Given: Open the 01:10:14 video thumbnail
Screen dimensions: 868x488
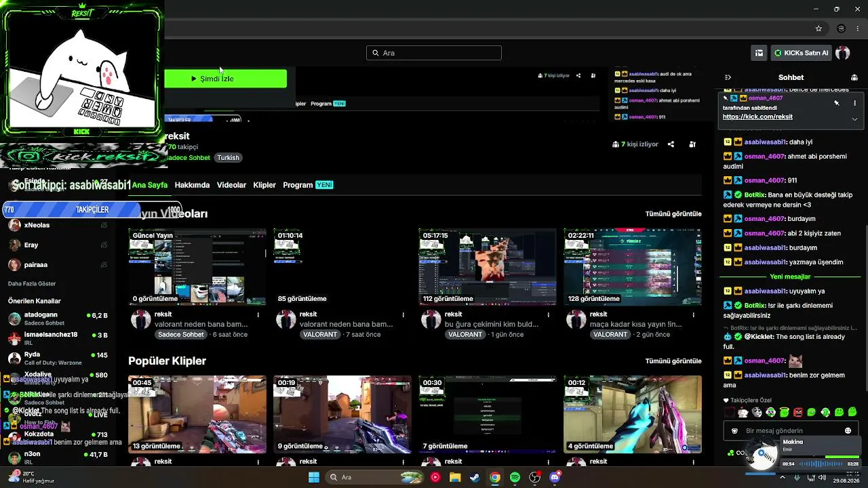Looking at the screenshot, I should pos(342,266).
